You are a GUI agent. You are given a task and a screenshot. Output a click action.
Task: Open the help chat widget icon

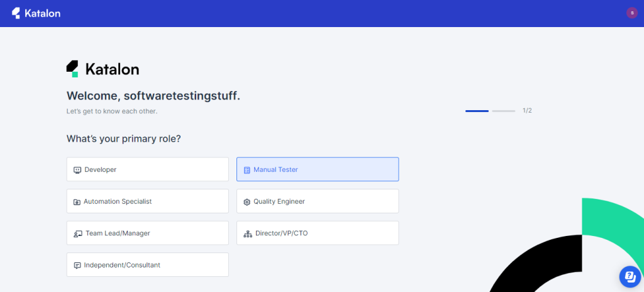[x=630, y=276]
